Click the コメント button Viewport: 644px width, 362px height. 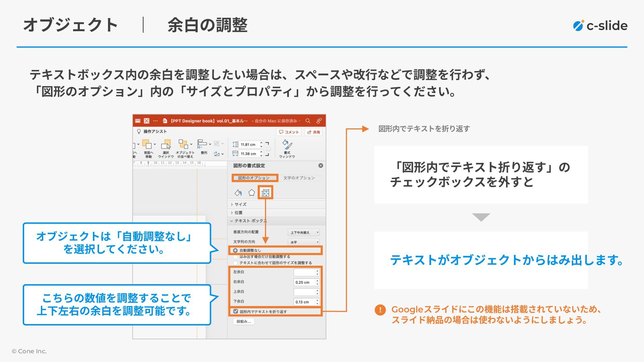pyautogui.click(x=289, y=132)
